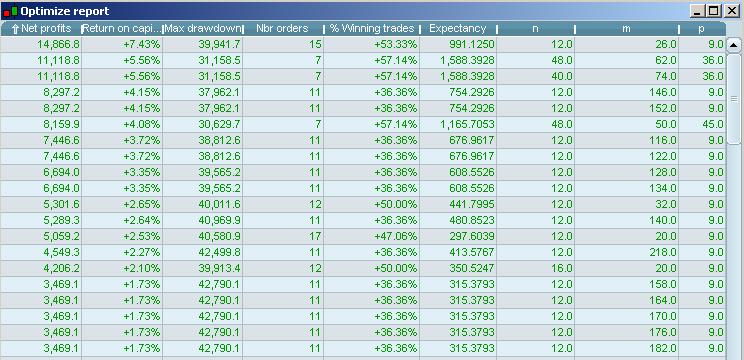Select expectancy value 297.6039

471,236
